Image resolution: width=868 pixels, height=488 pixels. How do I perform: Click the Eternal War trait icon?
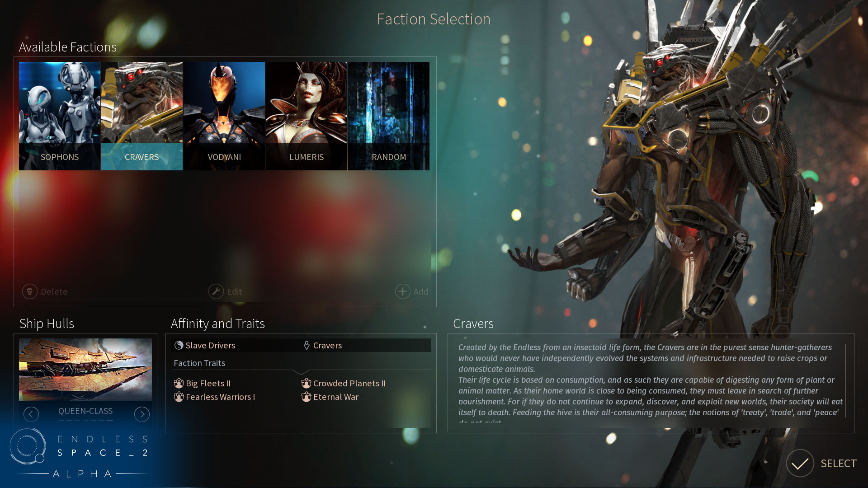tap(306, 397)
